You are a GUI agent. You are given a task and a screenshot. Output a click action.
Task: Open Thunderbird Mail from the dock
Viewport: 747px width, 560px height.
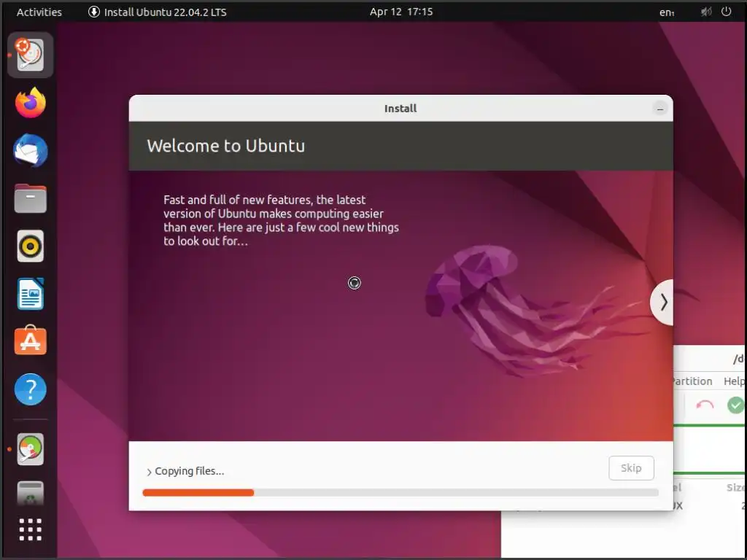click(x=31, y=150)
